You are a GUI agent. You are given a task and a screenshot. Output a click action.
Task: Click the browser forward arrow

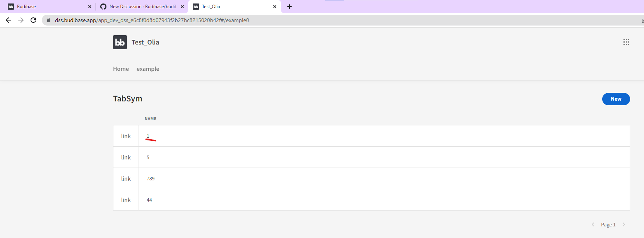tap(21, 20)
